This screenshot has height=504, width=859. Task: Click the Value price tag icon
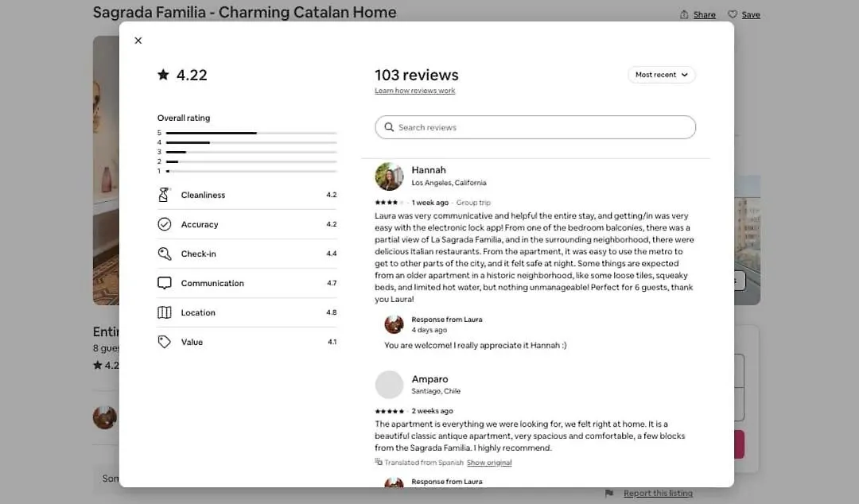pos(165,342)
